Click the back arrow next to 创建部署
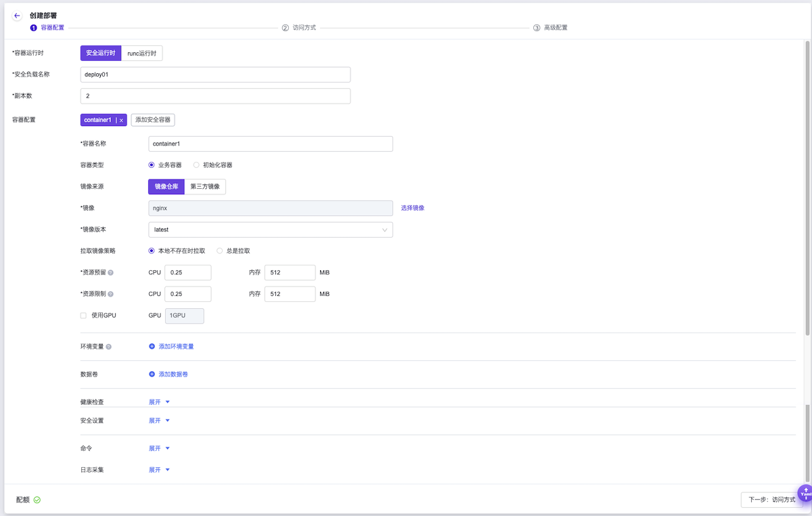Screen dimensions: 812x516 (x=17, y=16)
